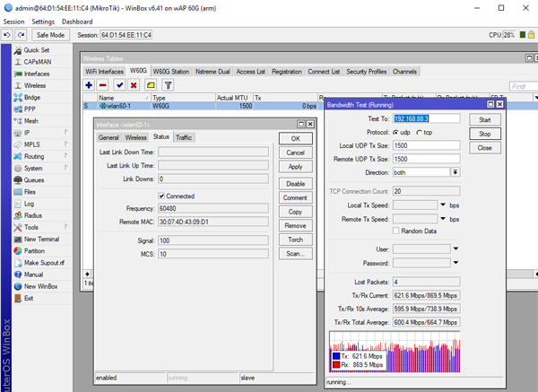Viewport: 538px width, 392px height.
Task: Open the Settings menu
Action: point(43,22)
